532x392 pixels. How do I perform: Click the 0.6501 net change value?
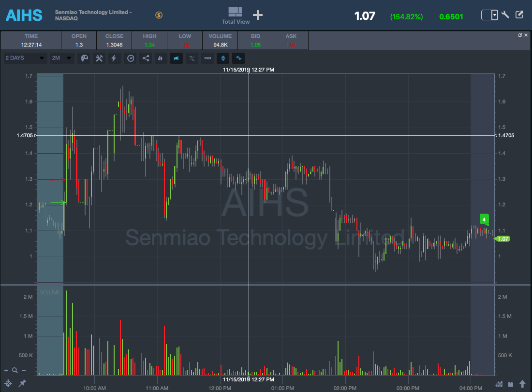451,16
